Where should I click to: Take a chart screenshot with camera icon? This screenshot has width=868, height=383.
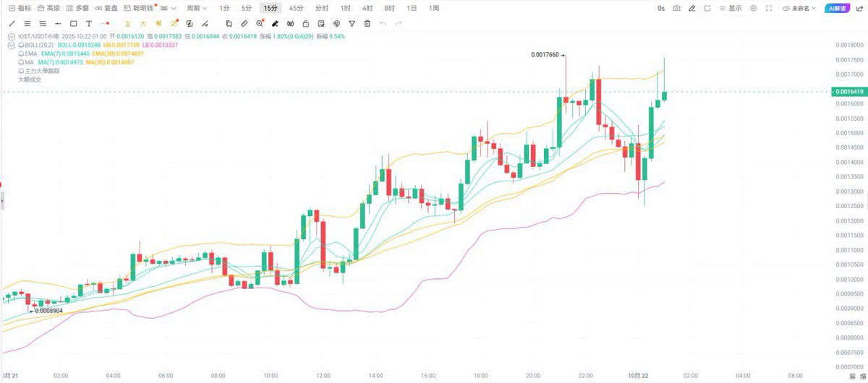(676, 8)
